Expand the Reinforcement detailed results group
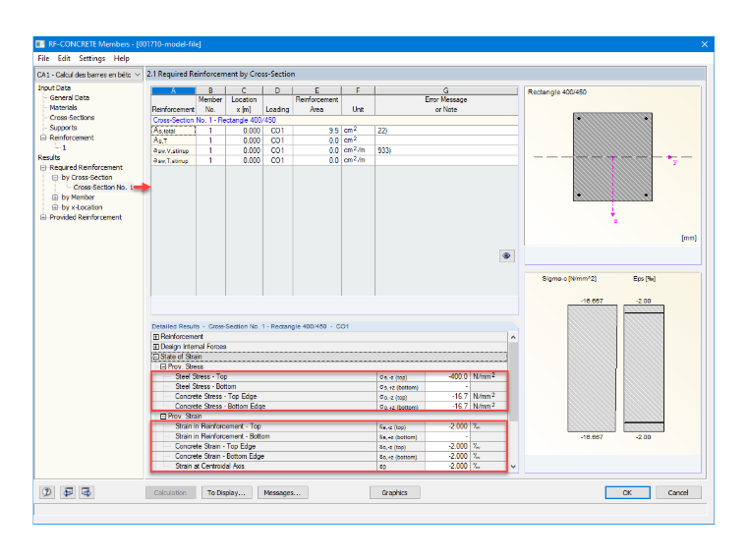The width and height of the screenshot is (747, 560). point(155,337)
